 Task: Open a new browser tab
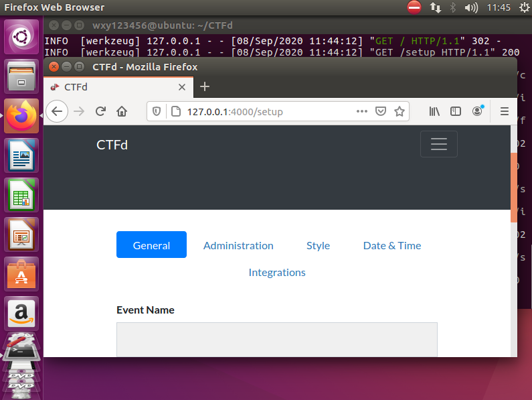coord(205,86)
